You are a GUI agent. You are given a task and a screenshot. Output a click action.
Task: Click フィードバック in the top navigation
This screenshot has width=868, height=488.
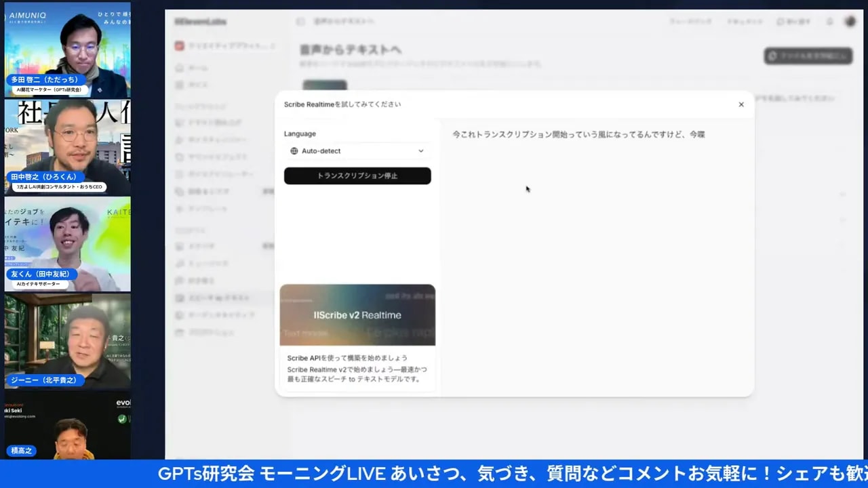(x=691, y=21)
